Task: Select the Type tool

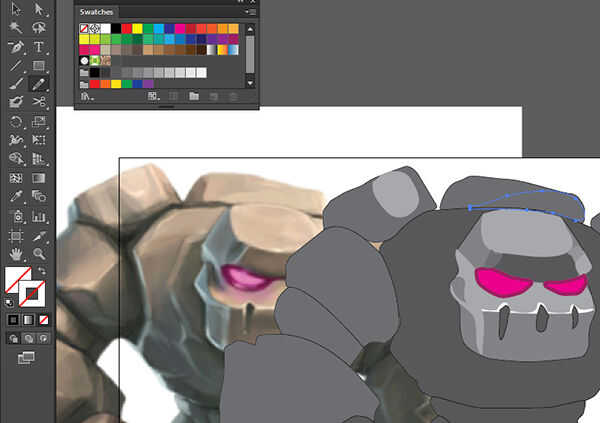Action: (x=39, y=47)
